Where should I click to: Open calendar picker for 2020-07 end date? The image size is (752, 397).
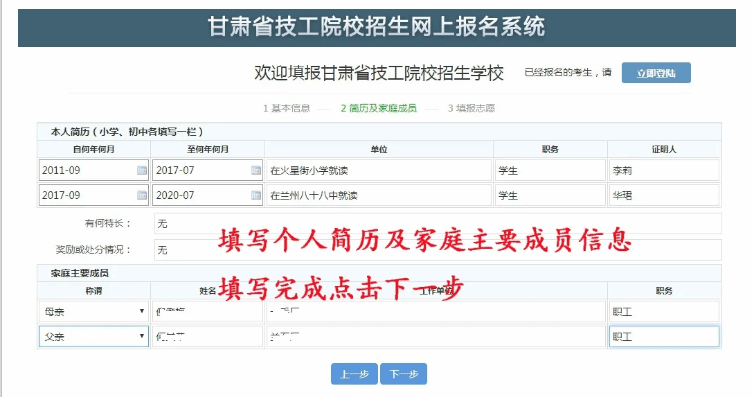256,195
